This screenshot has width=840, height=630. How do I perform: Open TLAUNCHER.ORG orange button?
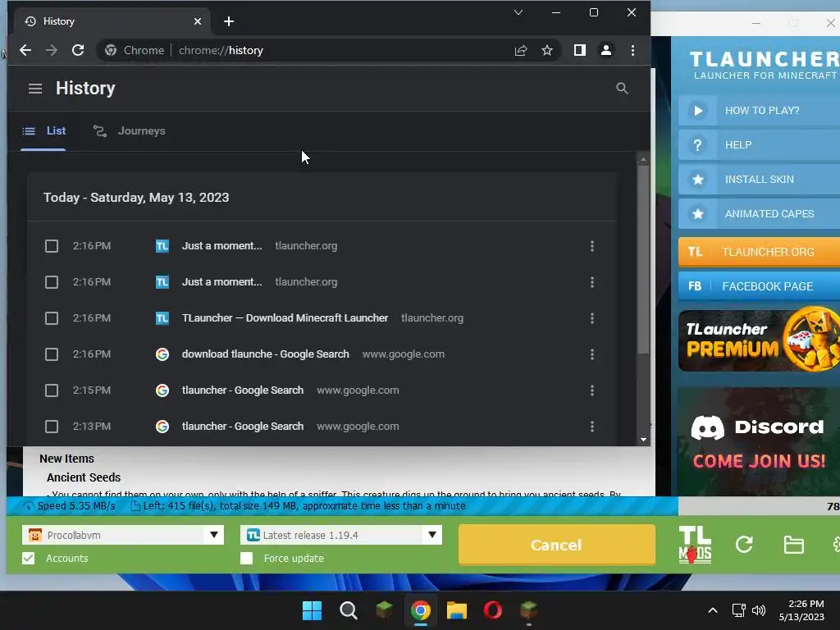759,252
